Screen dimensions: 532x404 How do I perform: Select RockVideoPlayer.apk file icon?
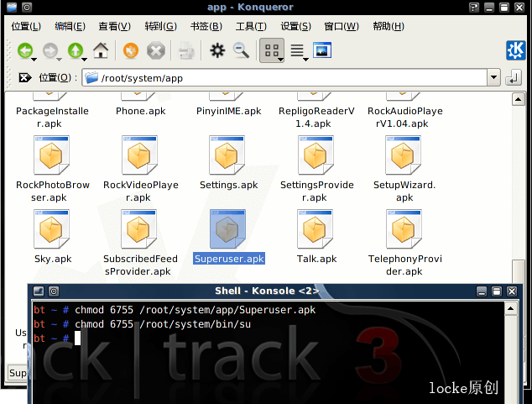[x=139, y=155]
